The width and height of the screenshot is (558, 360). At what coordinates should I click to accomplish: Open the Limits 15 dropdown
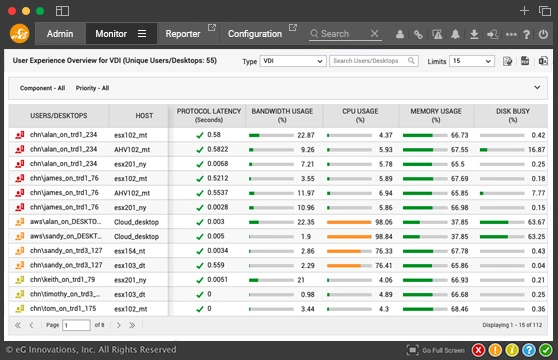pyautogui.click(x=472, y=61)
